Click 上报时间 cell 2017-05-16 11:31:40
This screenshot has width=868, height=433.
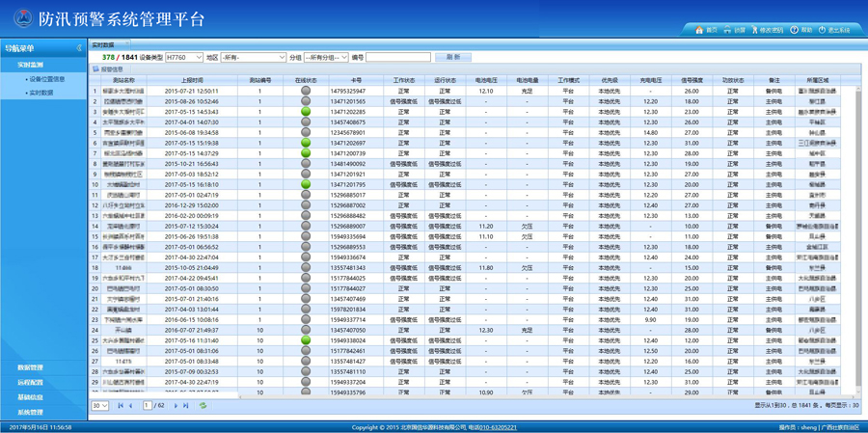pyautogui.click(x=192, y=340)
